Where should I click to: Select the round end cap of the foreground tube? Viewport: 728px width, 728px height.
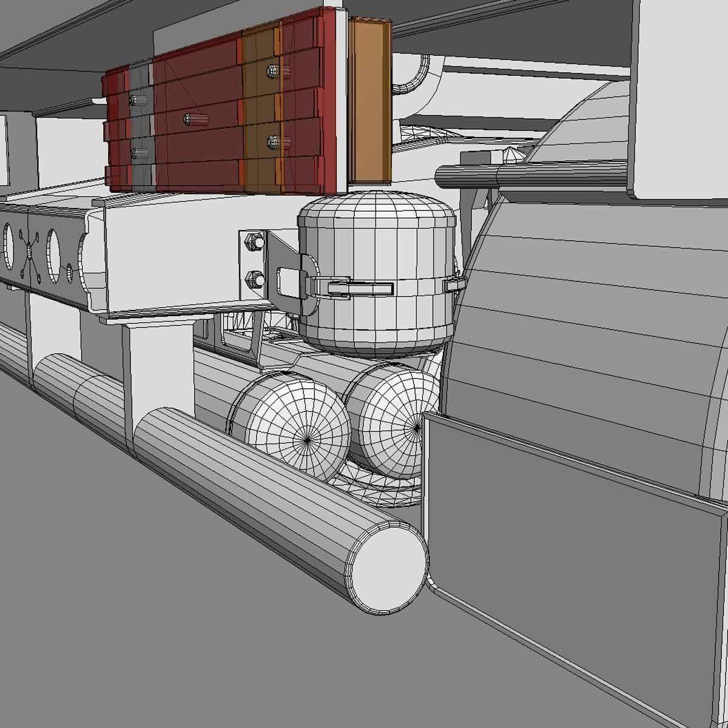click(x=388, y=568)
